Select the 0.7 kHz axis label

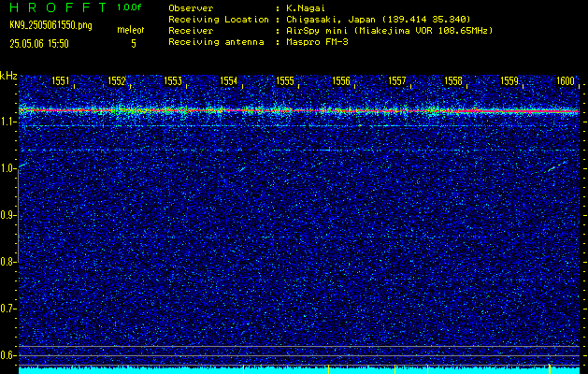(x=7, y=309)
